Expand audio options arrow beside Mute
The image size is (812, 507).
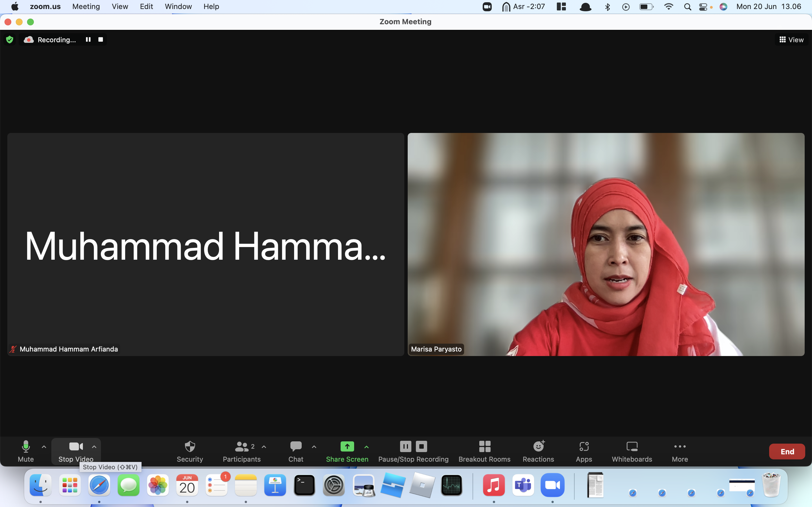[44, 447]
